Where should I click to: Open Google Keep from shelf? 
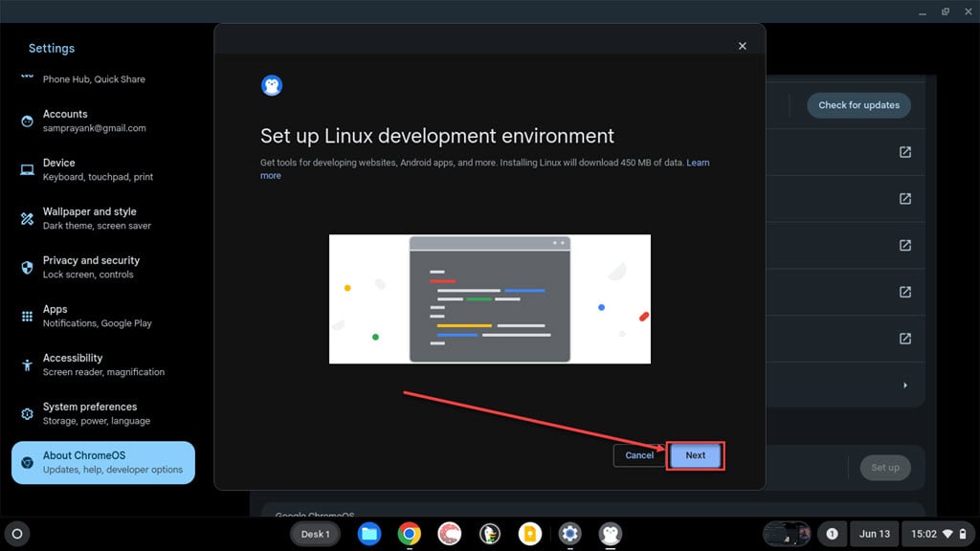[529, 534]
